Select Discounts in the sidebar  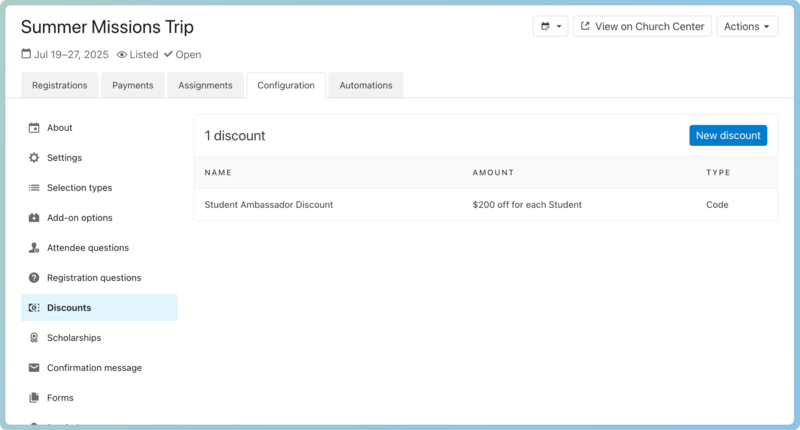tap(99, 308)
